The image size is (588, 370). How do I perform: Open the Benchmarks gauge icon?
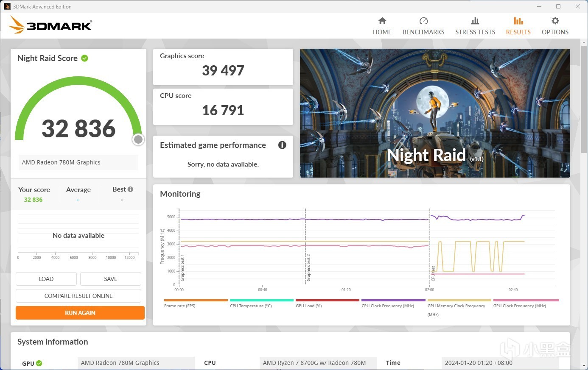[x=423, y=21]
